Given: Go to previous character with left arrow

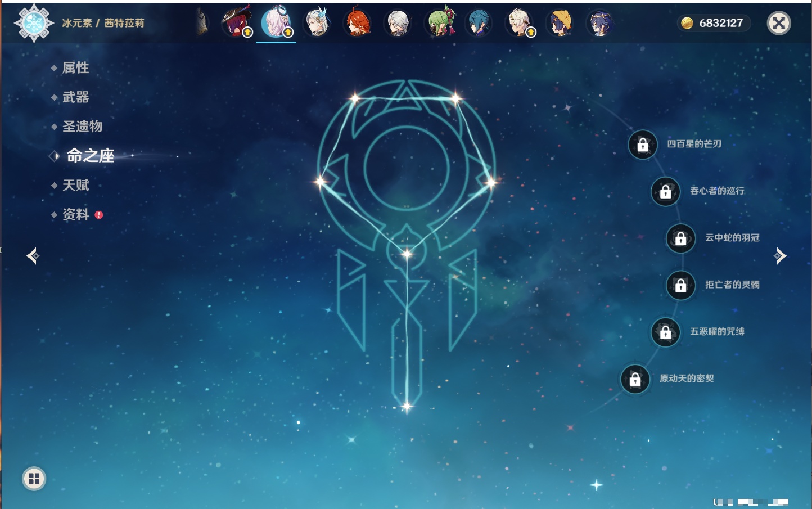Looking at the screenshot, I should click(33, 256).
